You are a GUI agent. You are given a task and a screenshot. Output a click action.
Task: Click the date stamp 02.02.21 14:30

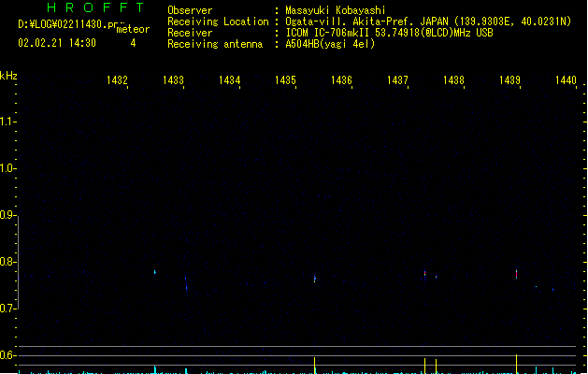click(x=57, y=43)
